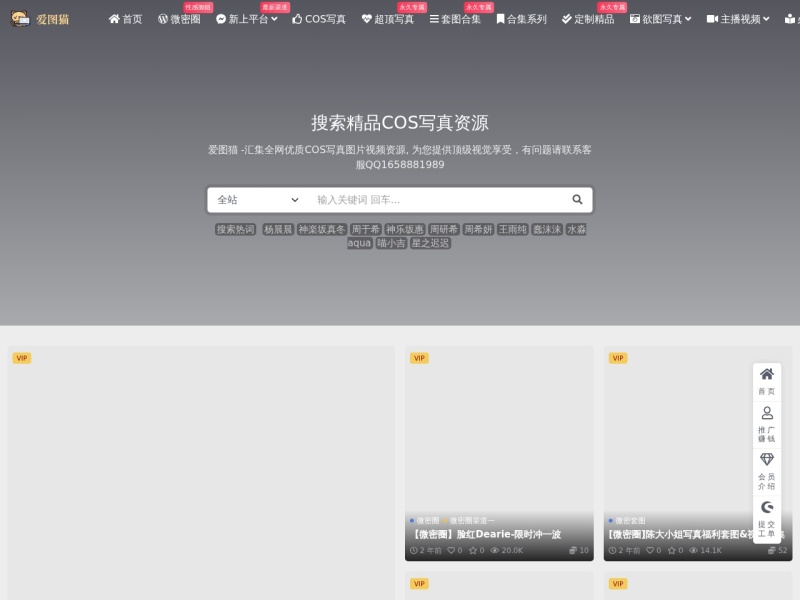Screen dimensions: 800x600
Task: Click the video camera icon beside 主播视频
Action: coord(712,19)
